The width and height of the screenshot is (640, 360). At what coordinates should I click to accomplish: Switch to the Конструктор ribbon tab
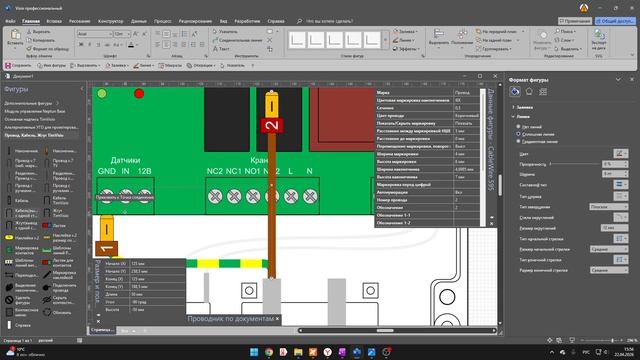[110, 21]
